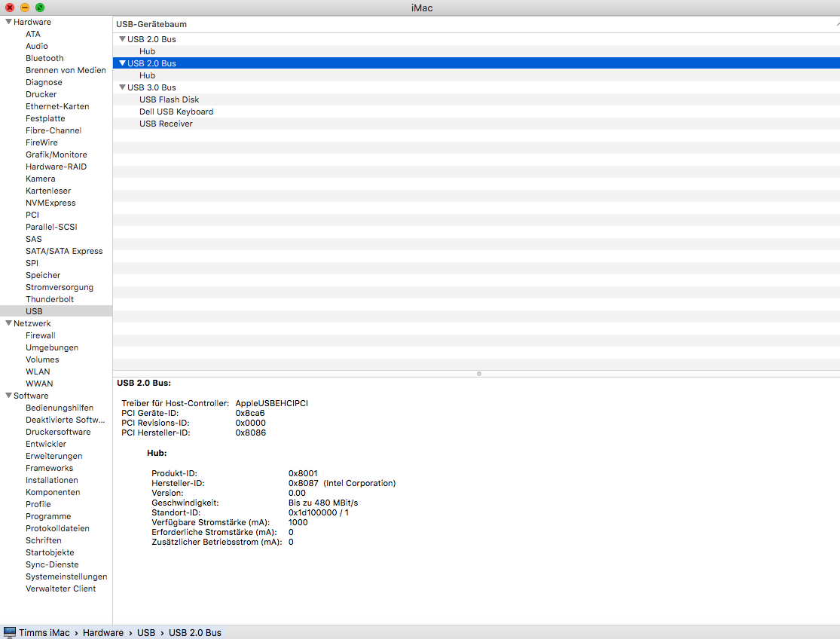Open Stromversorgung entry

[60, 287]
